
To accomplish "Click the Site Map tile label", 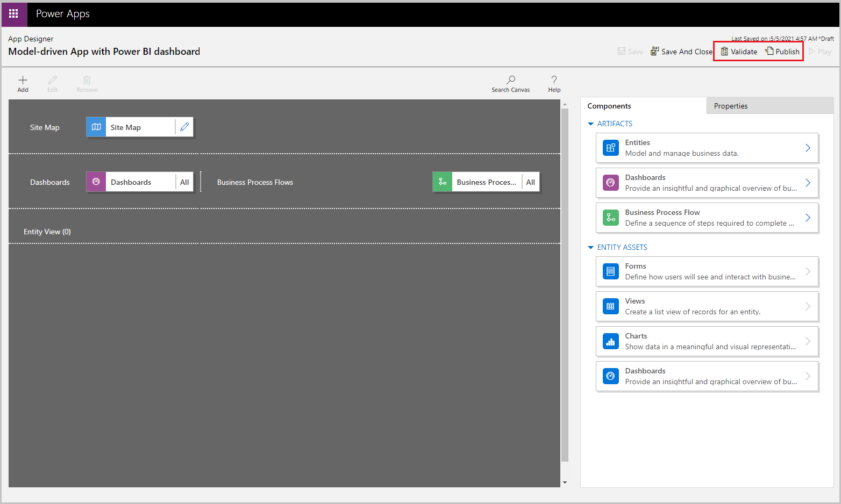I will click(126, 127).
